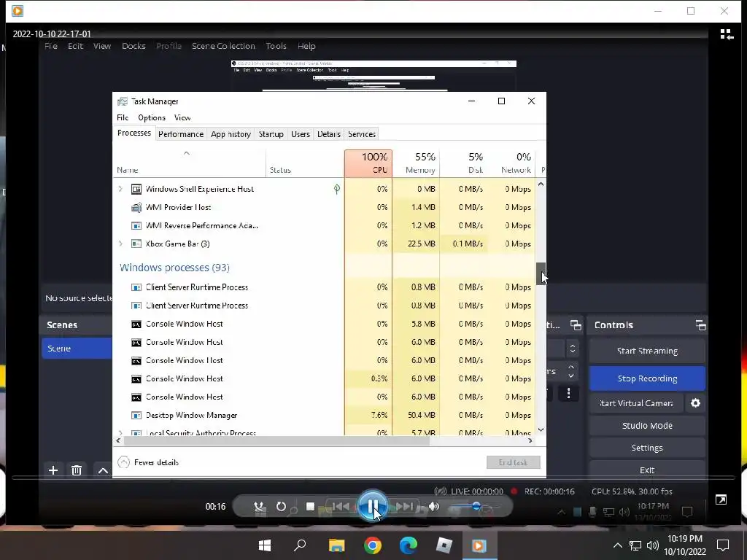The width and height of the screenshot is (747, 560).
Task: Click the process list down arrow
Action: 541,429
